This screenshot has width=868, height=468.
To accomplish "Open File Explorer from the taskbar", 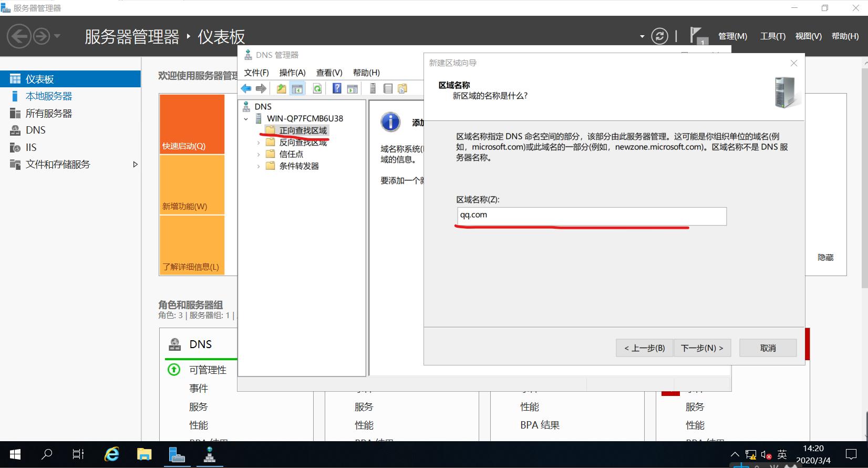I will (144, 454).
